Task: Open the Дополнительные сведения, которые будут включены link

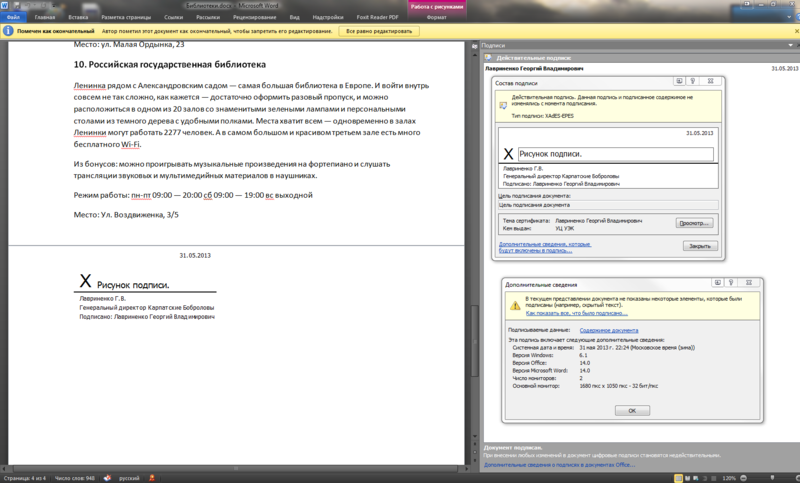Action: 544,247
